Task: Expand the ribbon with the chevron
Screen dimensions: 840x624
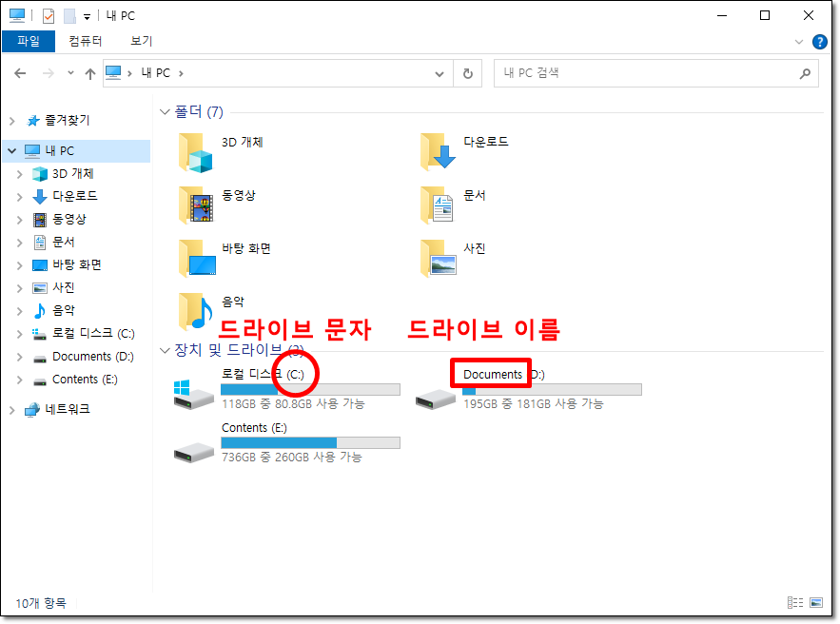Action: click(x=799, y=42)
